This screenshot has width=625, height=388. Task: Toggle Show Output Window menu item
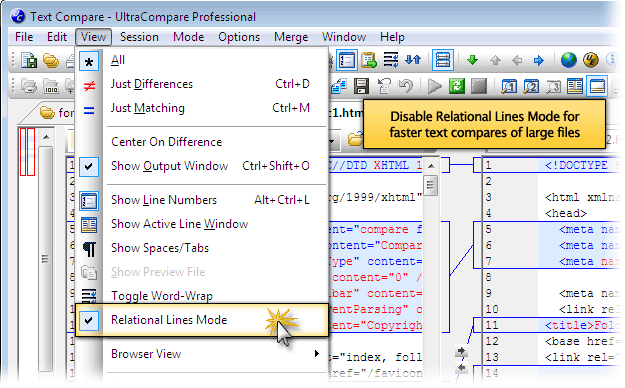tap(202, 166)
